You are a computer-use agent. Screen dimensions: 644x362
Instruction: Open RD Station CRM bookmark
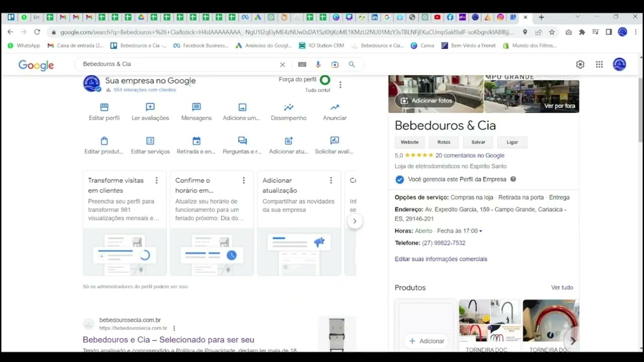coord(321,45)
